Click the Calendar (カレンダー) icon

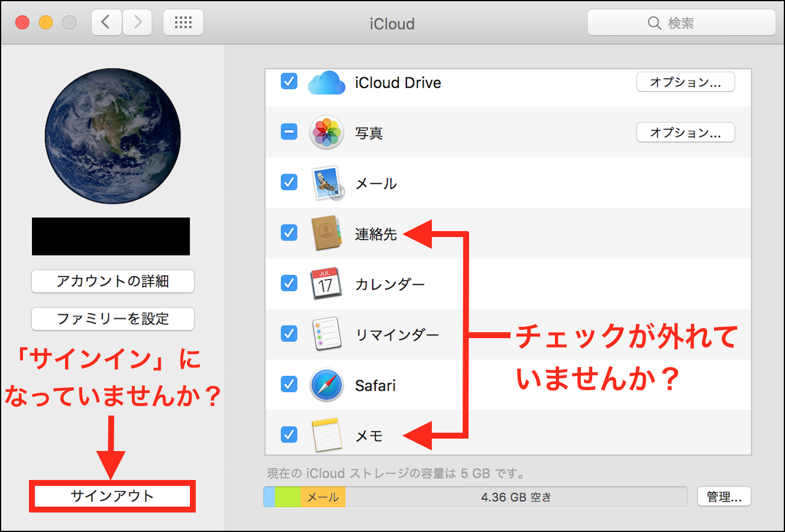coord(326,284)
